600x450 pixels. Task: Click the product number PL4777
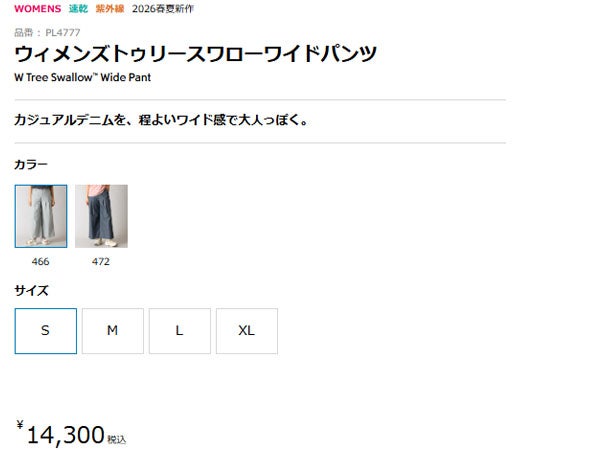[x=63, y=33]
